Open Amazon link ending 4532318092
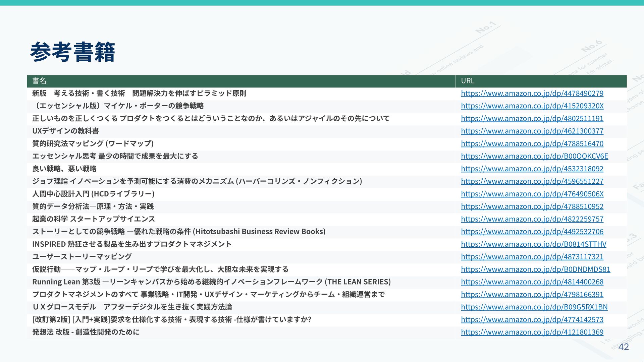Viewport: 644px width, 362px height. pyautogui.click(x=532, y=169)
